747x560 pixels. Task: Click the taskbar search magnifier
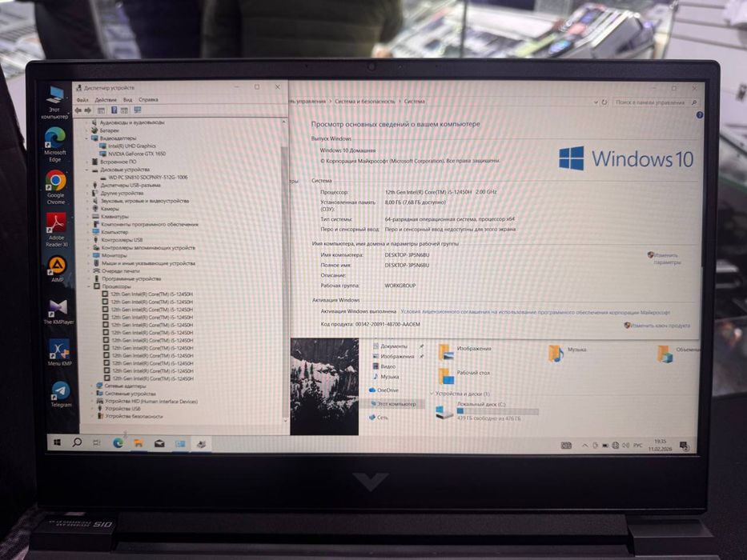coord(77,442)
